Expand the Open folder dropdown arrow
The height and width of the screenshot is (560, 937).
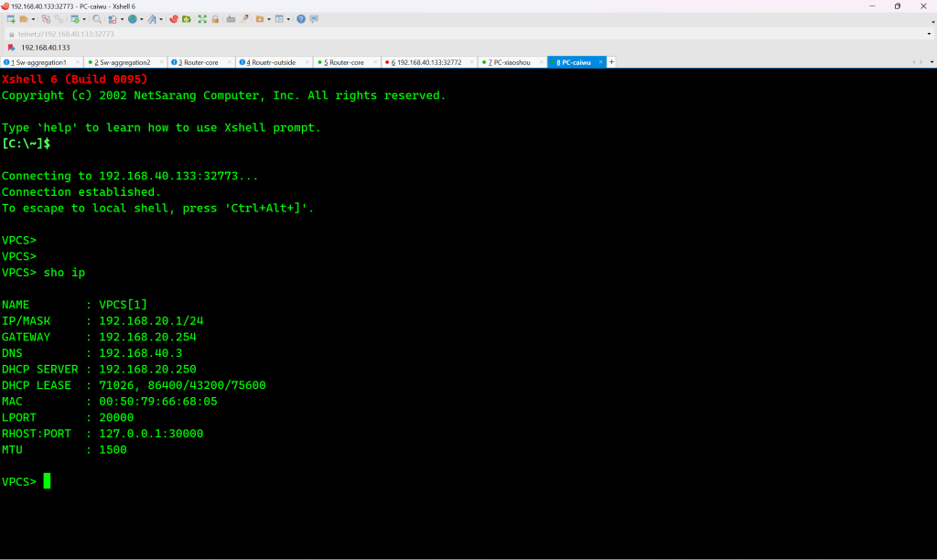pyautogui.click(x=33, y=19)
